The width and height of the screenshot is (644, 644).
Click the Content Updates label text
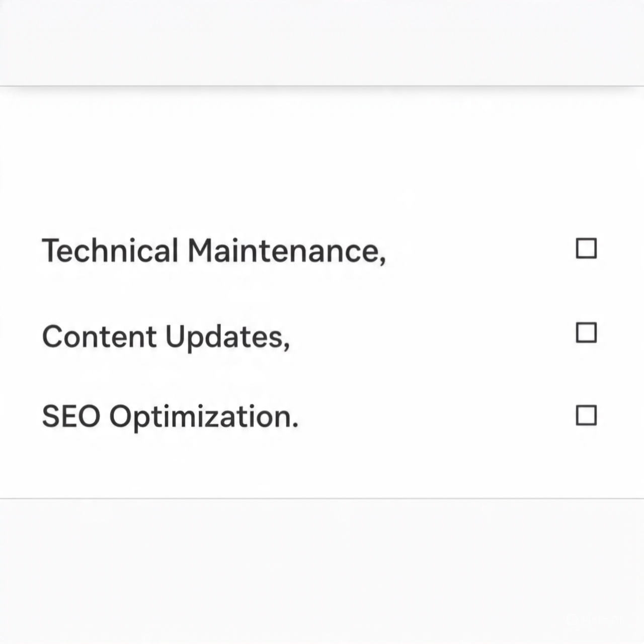[166, 336]
